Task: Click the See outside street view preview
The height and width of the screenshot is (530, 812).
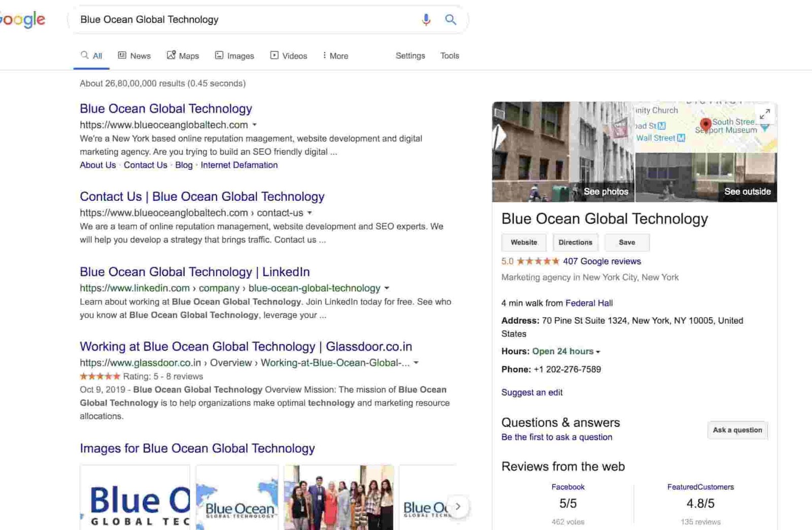Action: click(x=747, y=191)
